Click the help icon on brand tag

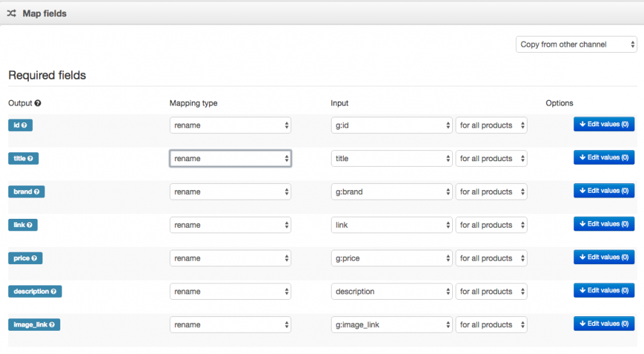click(x=36, y=191)
